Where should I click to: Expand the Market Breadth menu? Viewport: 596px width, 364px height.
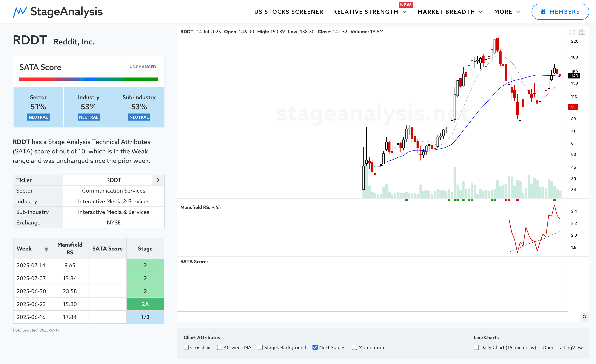click(450, 12)
